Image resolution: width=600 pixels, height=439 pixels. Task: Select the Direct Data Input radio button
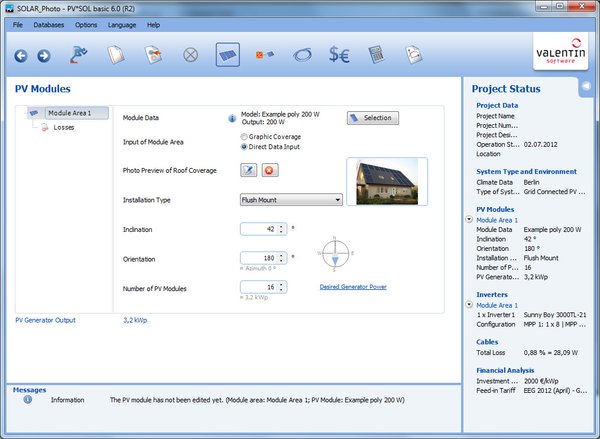(245, 146)
